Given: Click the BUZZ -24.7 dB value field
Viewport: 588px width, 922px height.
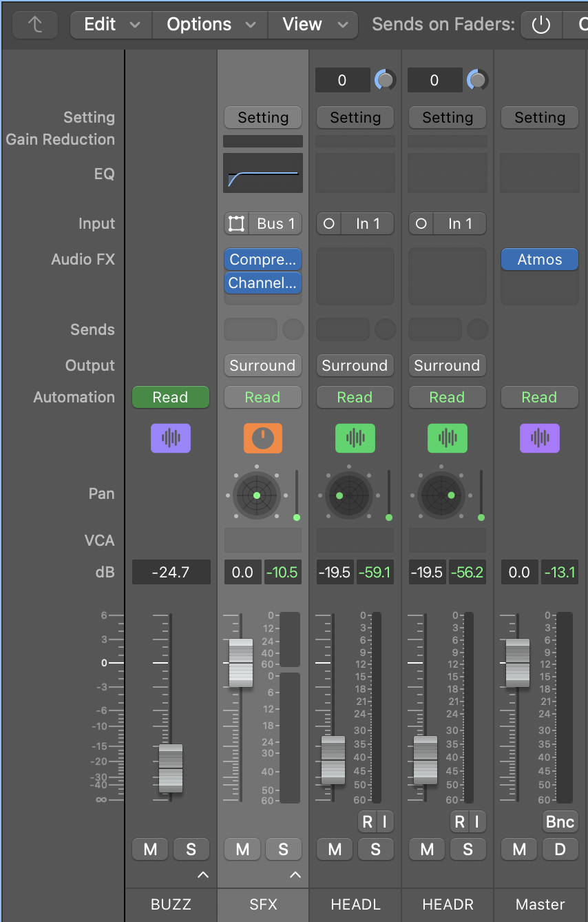Looking at the screenshot, I should [171, 572].
